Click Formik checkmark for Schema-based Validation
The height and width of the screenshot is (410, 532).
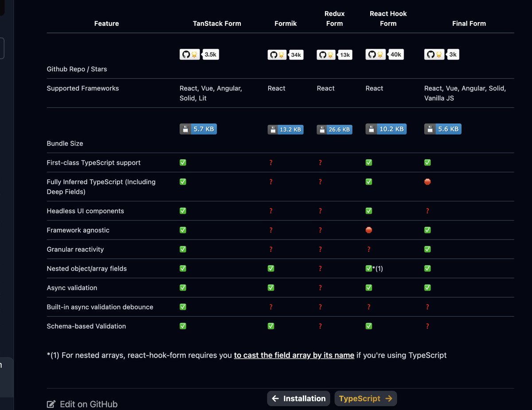pos(271,326)
